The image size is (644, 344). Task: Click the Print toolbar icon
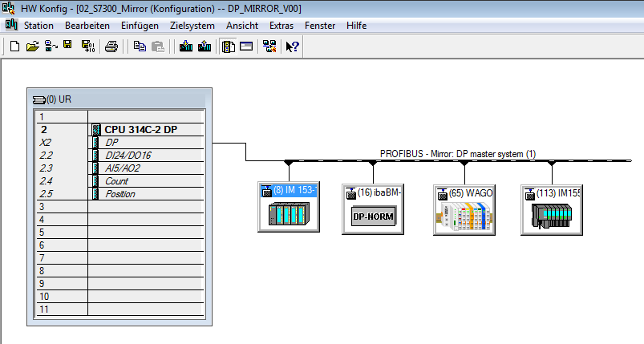click(x=112, y=47)
